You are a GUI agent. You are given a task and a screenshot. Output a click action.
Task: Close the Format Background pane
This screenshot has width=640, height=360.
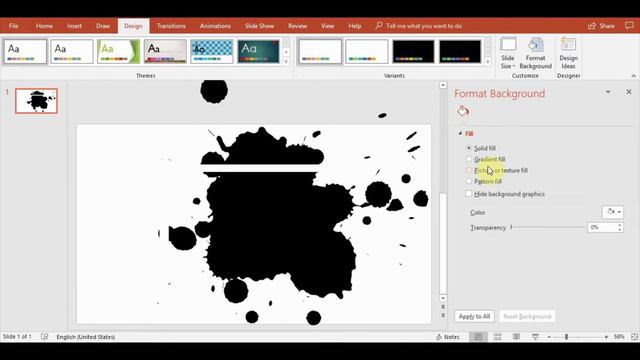pos(629,92)
